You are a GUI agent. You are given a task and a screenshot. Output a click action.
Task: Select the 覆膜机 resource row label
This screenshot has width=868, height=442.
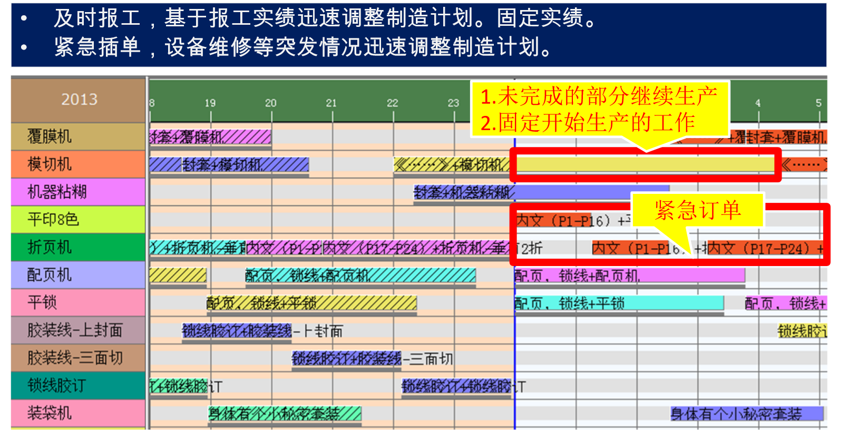[78, 136]
